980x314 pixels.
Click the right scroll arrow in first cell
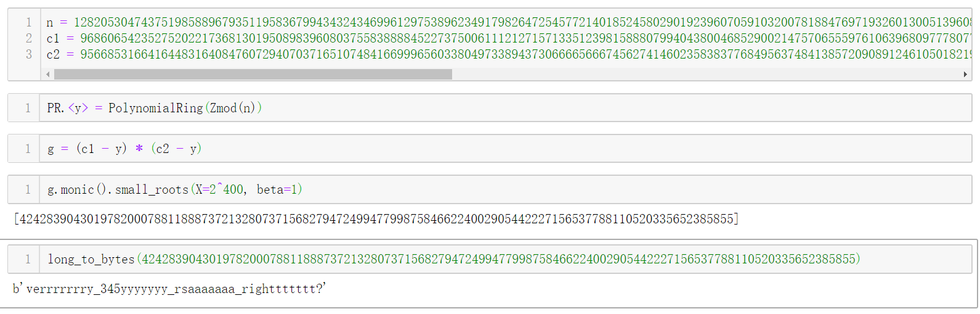[x=965, y=75]
